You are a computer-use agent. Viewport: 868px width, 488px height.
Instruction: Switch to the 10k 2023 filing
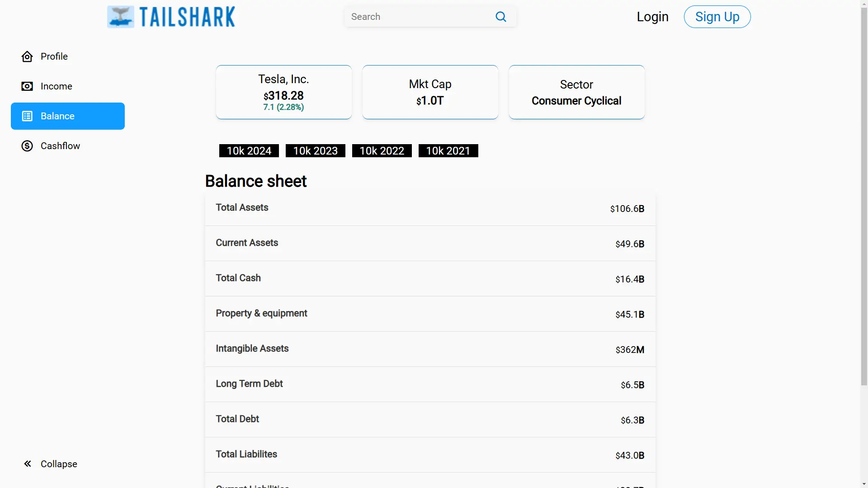point(316,151)
